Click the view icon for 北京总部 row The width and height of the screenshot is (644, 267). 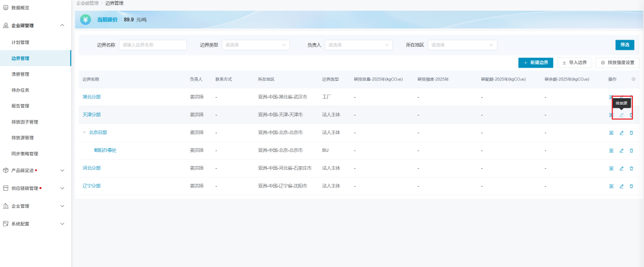[x=611, y=133]
